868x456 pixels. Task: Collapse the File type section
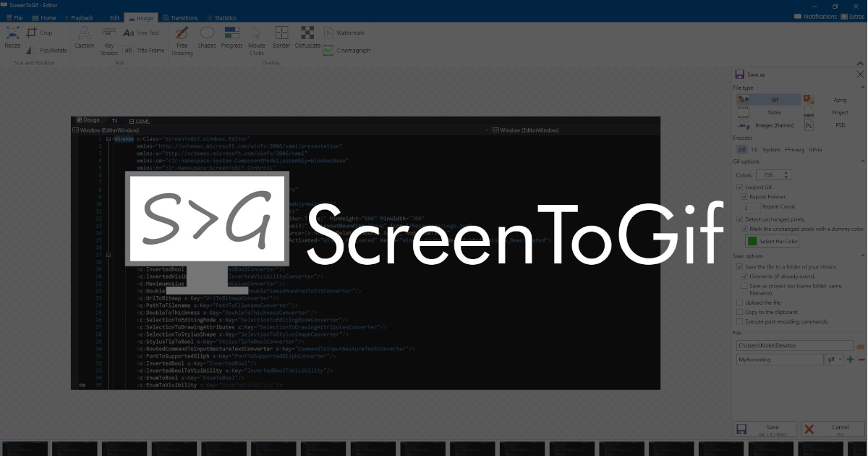pyautogui.click(x=863, y=88)
